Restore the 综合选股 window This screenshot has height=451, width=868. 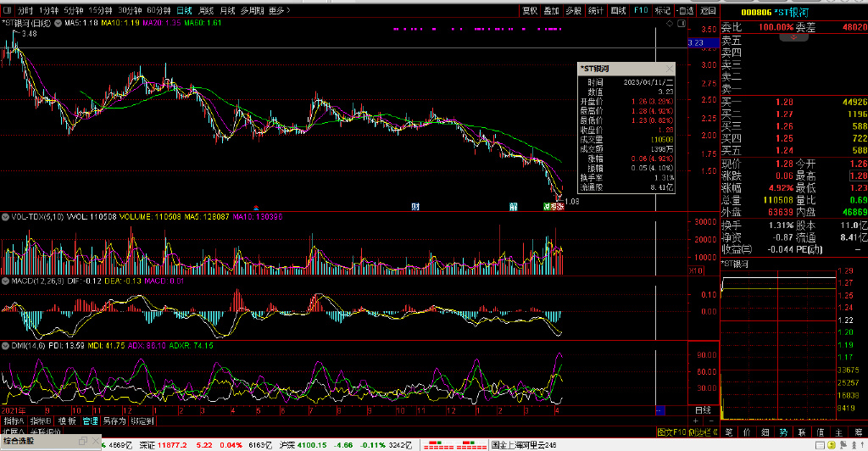pos(83,441)
